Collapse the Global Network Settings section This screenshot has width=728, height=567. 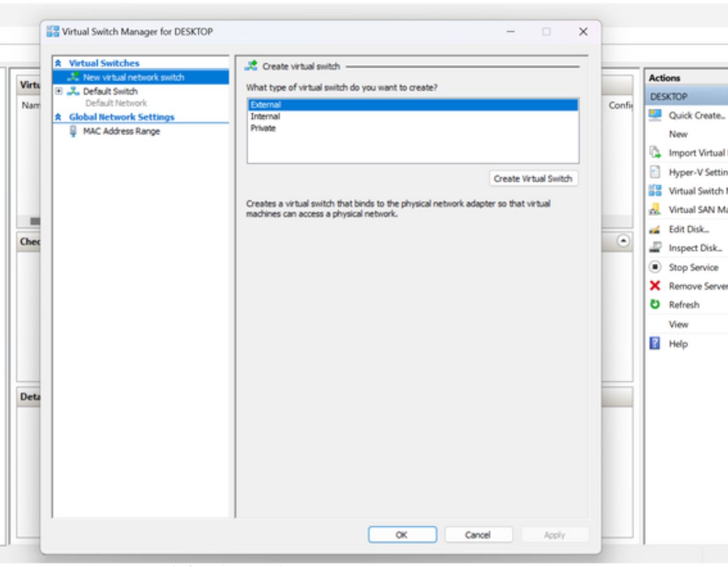pyautogui.click(x=58, y=117)
